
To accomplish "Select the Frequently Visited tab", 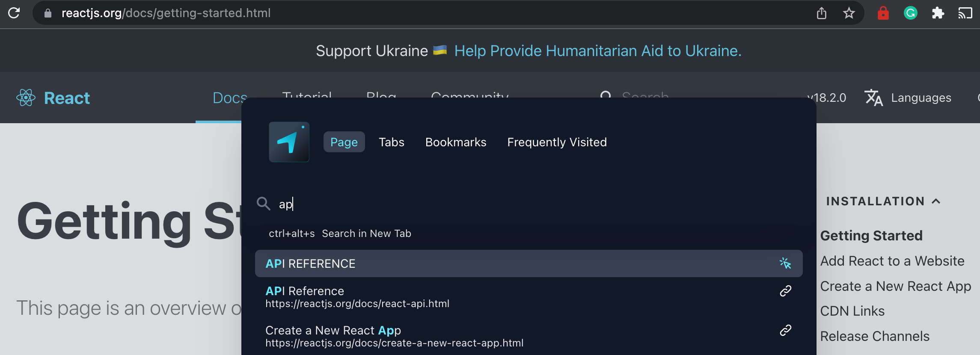I will click(x=557, y=142).
